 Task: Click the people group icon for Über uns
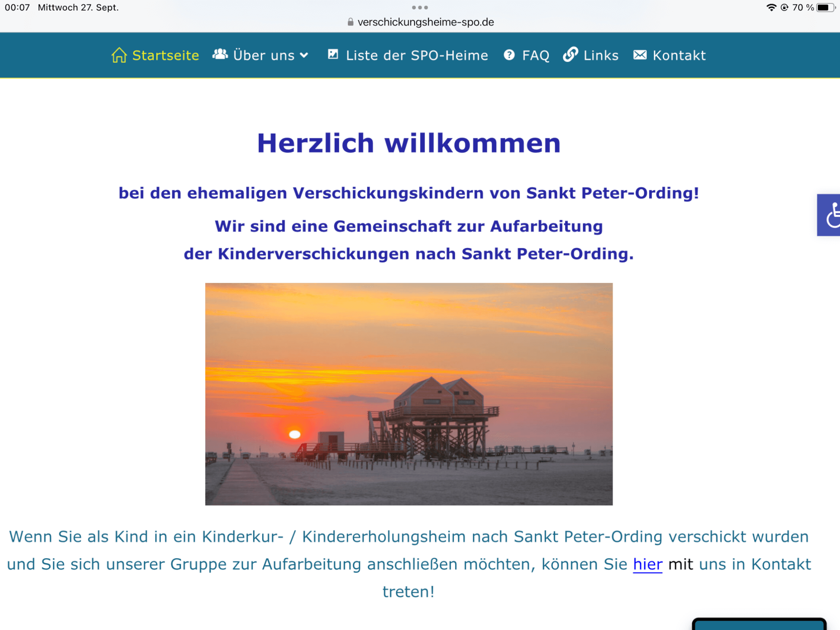220,54
